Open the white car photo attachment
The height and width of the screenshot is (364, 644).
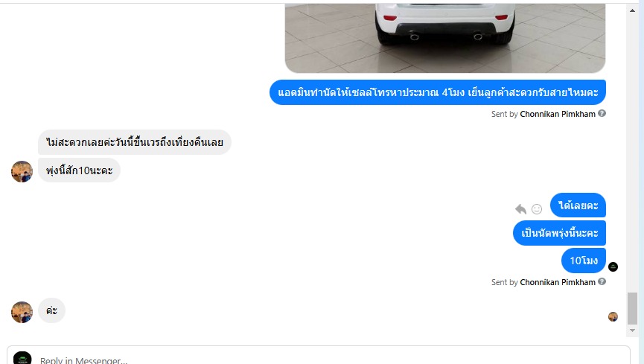tap(445, 38)
